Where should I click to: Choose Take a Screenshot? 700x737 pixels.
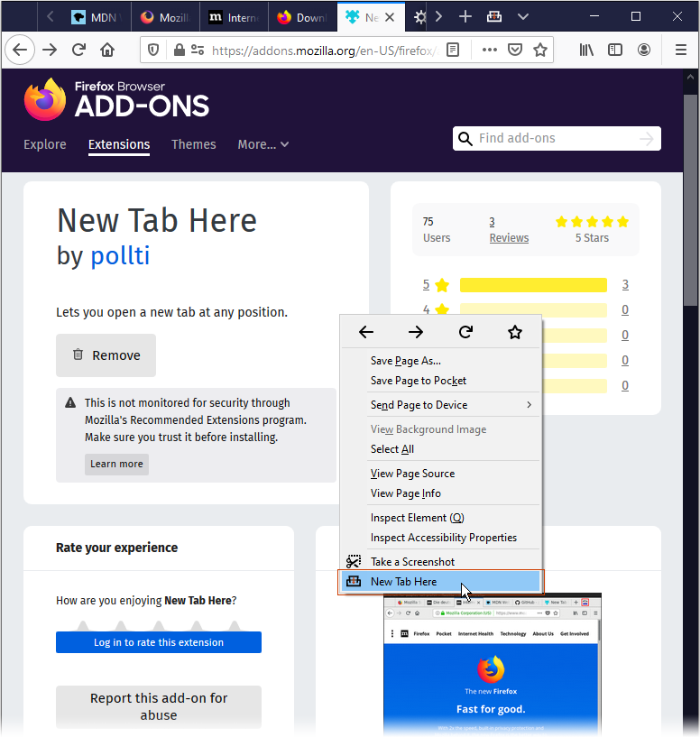tap(440, 562)
